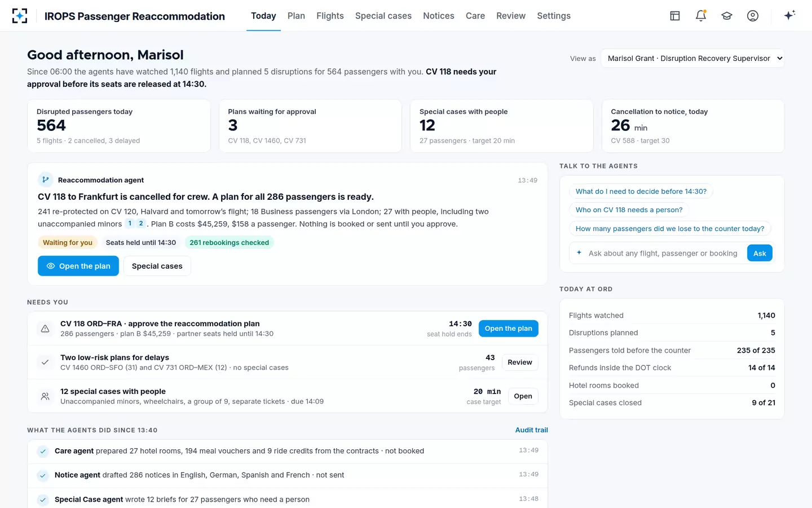Open the View as role dropdown
The height and width of the screenshot is (508, 812).
tap(692, 58)
